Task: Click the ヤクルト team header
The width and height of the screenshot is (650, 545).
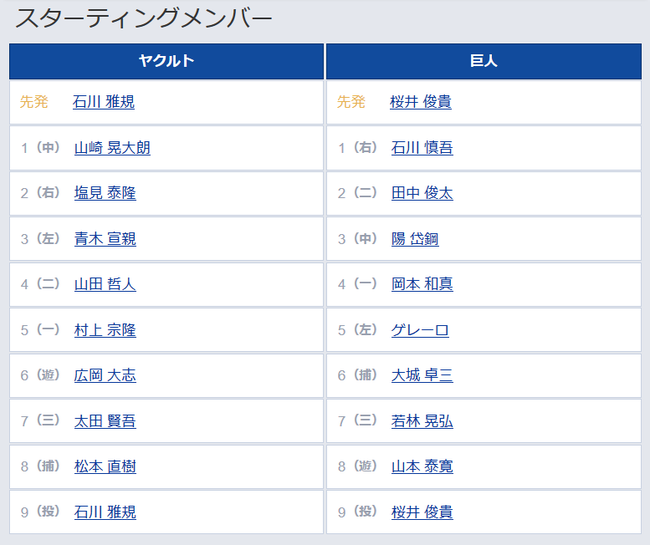Action: coord(166,61)
